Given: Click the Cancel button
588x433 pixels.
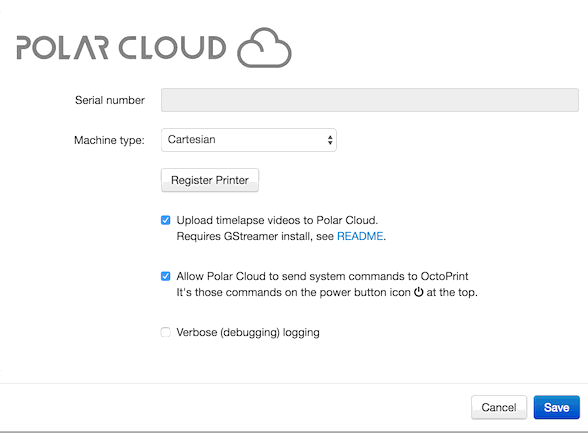Looking at the screenshot, I should point(499,408).
